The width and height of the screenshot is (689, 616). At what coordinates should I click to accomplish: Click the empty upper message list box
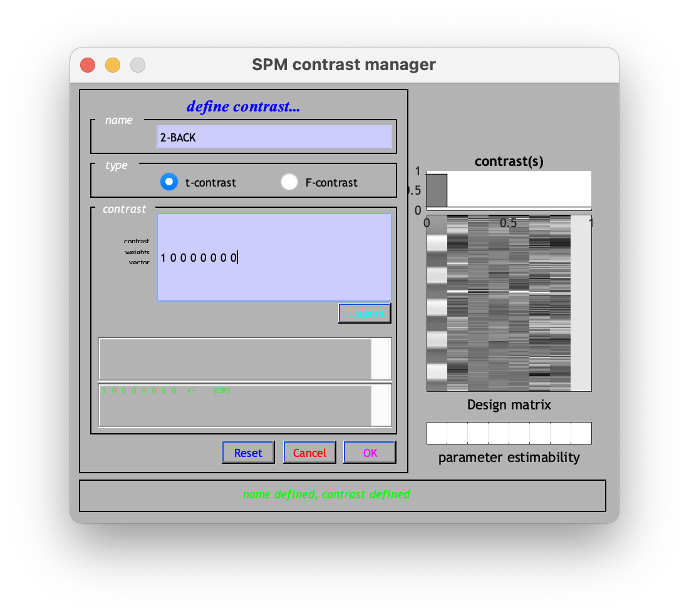coord(235,359)
